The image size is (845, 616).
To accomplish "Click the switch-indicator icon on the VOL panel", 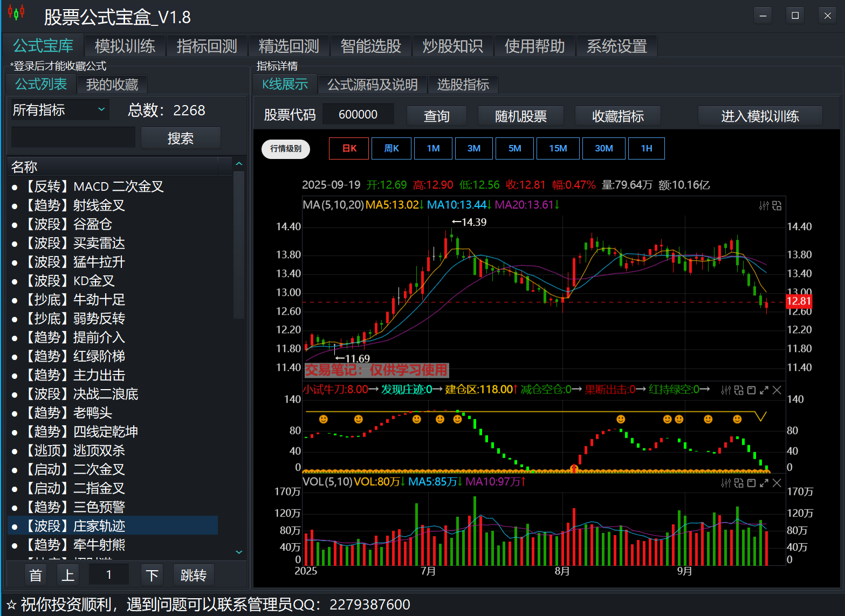I will pyautogui.click(x=738, y=483).
